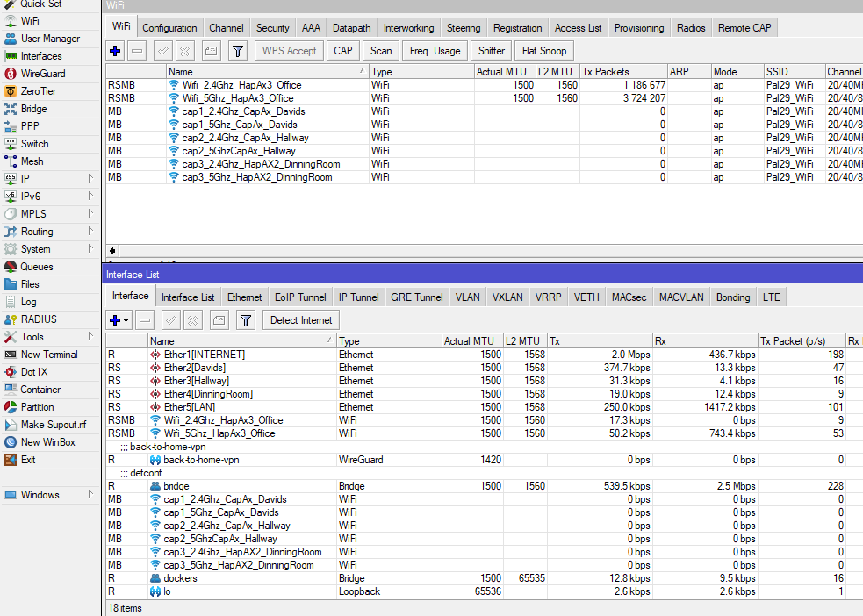863x616 pixels.
Task: Open Queues from the sidebar
Action: [38, 267]
